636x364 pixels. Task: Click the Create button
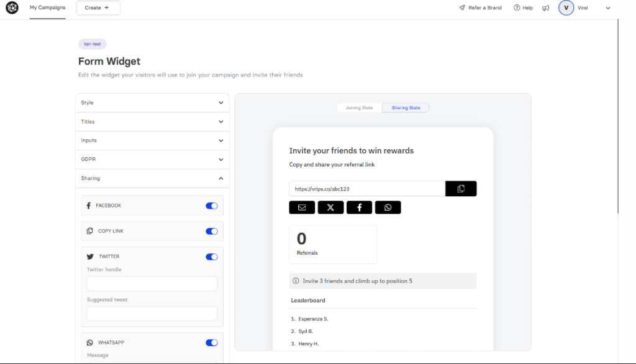tap(98, 7)
